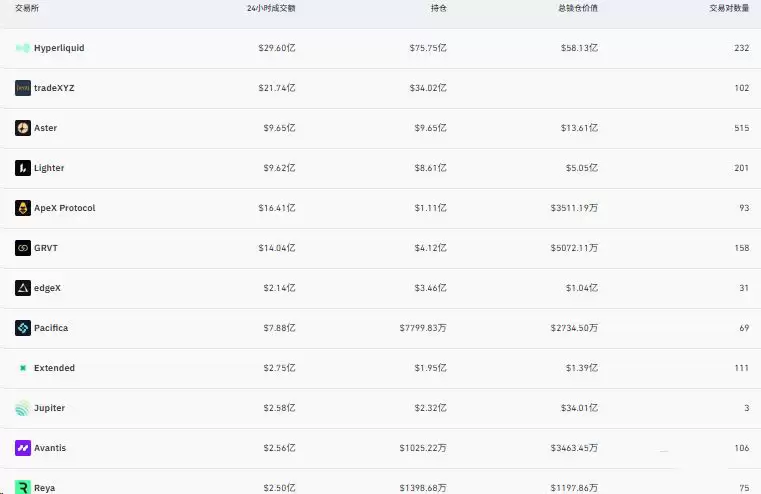Open the Hyperliquid exchange name link
The height and width of the screenshot is (494, 761).
59,48
